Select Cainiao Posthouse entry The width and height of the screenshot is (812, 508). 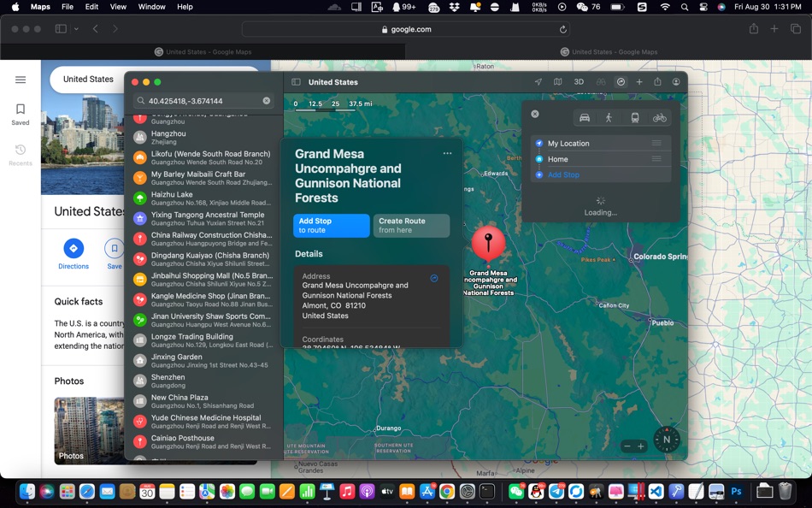[204, 441]
